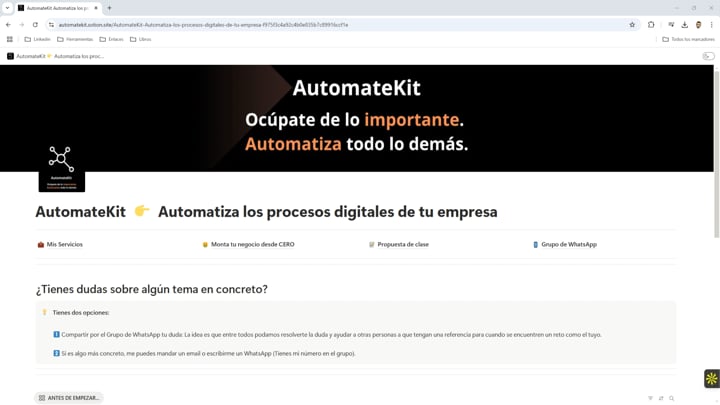This screenshot has height=405, width=720.
Task: Bookmark this page with the star icon
Action: [x=632, y=25]
